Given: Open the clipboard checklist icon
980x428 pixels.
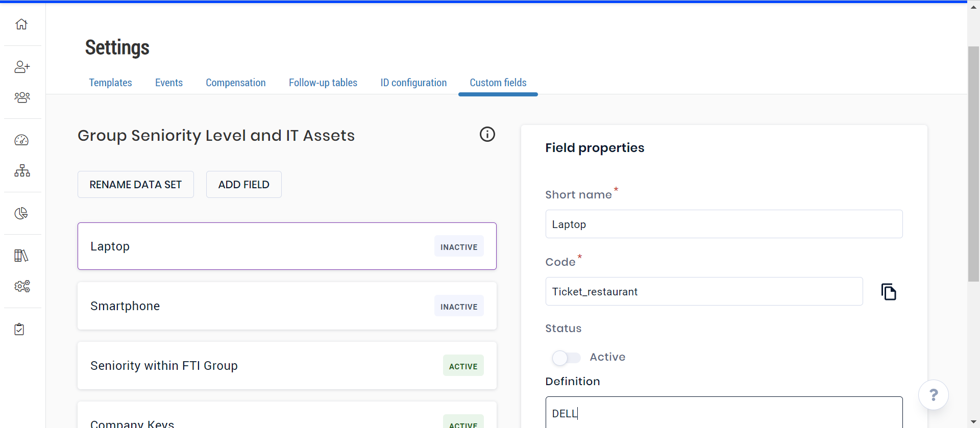Looking at the screenshot, I should pyautogui.click(x=19, y=329).
